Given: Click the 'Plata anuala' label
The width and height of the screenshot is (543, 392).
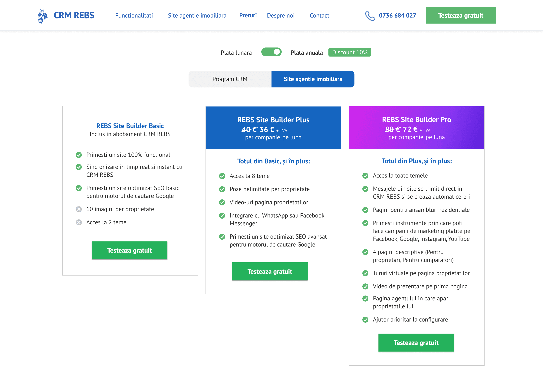Looking at the screenshot, I should (306, 52).
